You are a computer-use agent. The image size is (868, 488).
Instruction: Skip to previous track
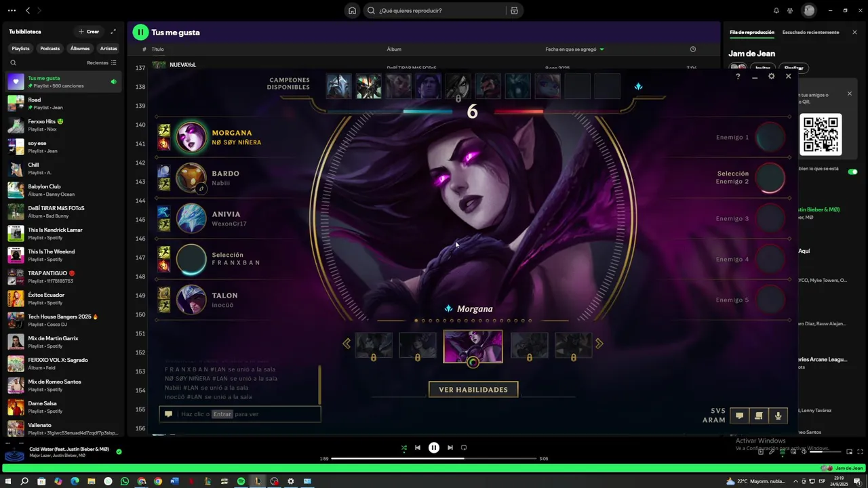(418, 447)
